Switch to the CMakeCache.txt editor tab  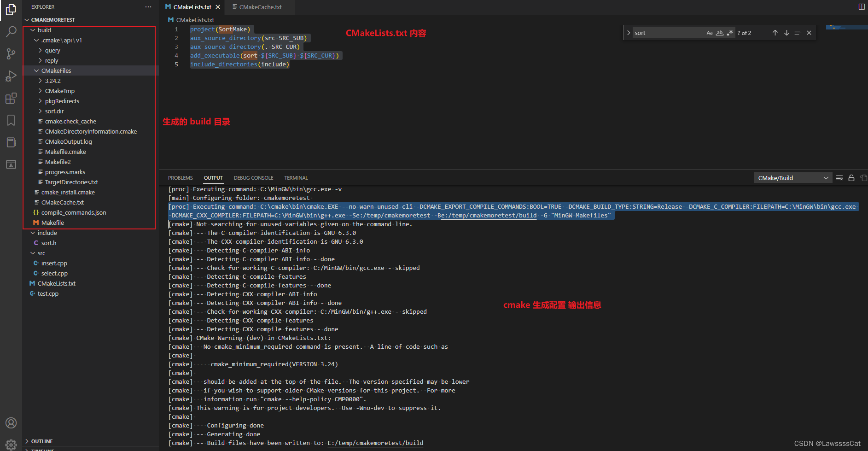click(x=261, y=7)
